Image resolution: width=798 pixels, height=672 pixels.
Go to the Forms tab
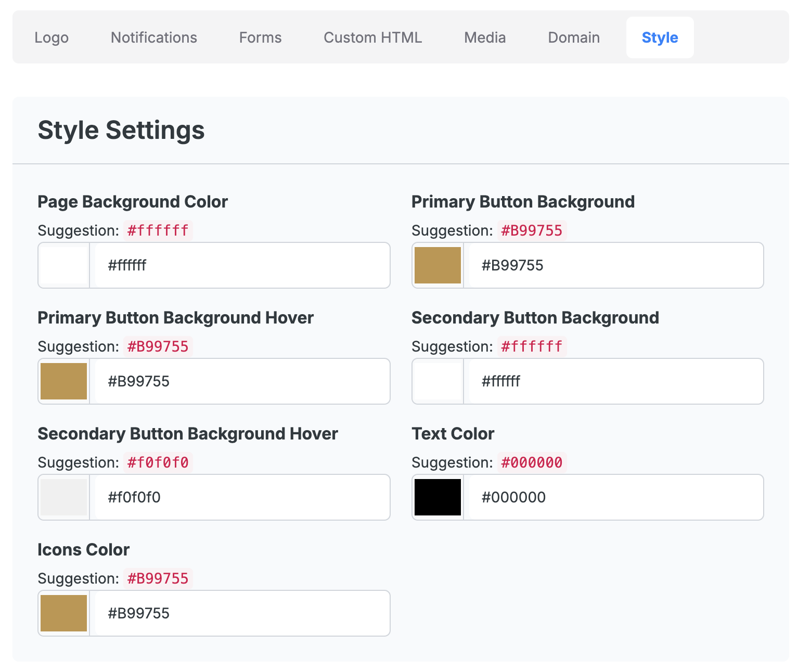pos(260,37)
